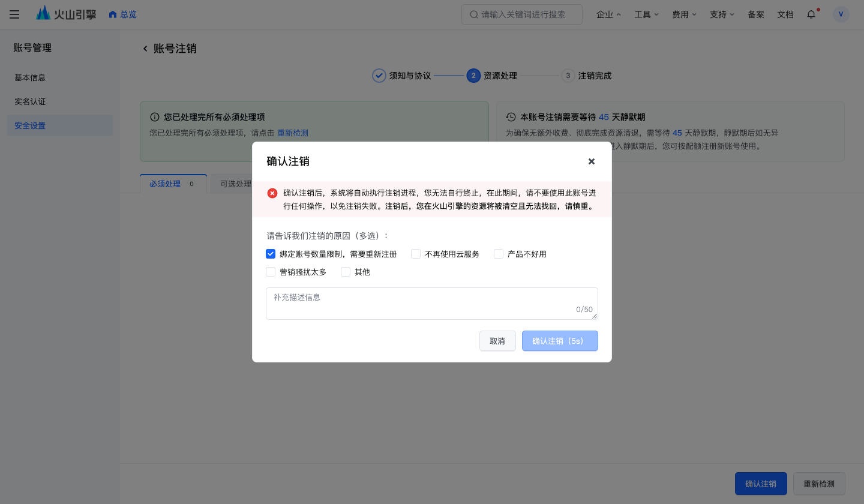Focus the 补充描述信息 text area
This screenshot has width=864, height=504.
[x=432, y=304]
